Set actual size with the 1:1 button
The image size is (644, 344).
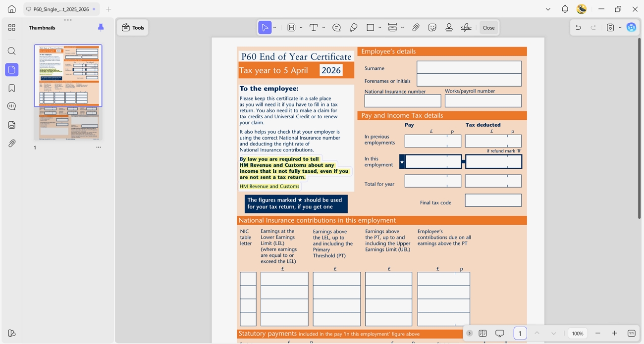pos(632,333)
